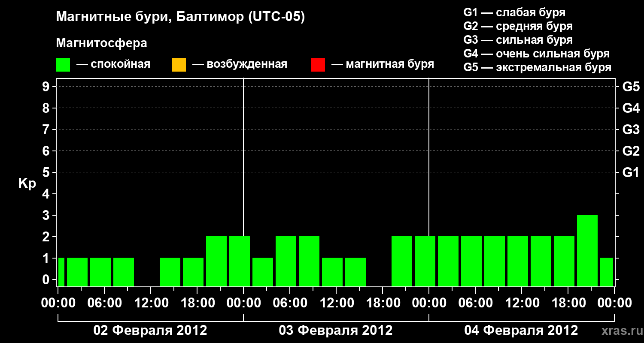This screenshot has width=644, height=343.
Task: Click the «G3 — сильная буря» line
Action: 518,40
